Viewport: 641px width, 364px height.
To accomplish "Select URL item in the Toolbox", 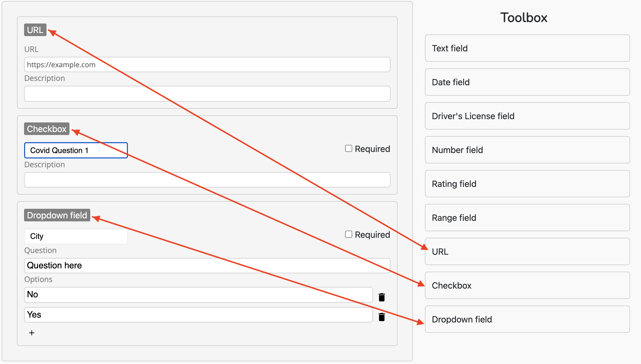I will point(527,252).
